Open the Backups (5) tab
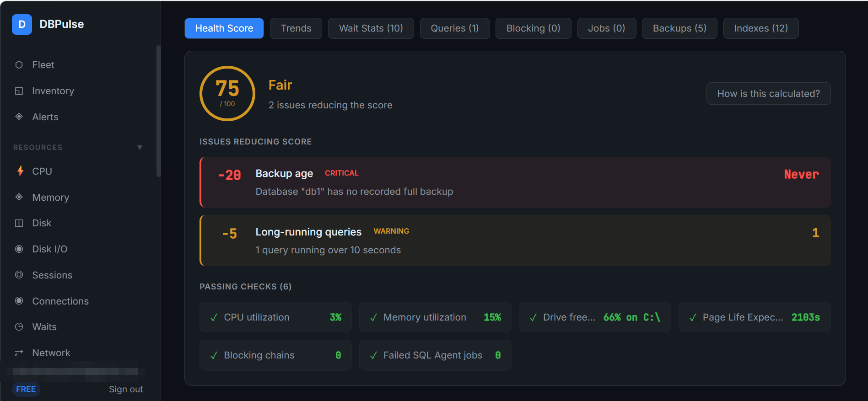The height and width of the screenshot is (401, 868). click(679, 28)
